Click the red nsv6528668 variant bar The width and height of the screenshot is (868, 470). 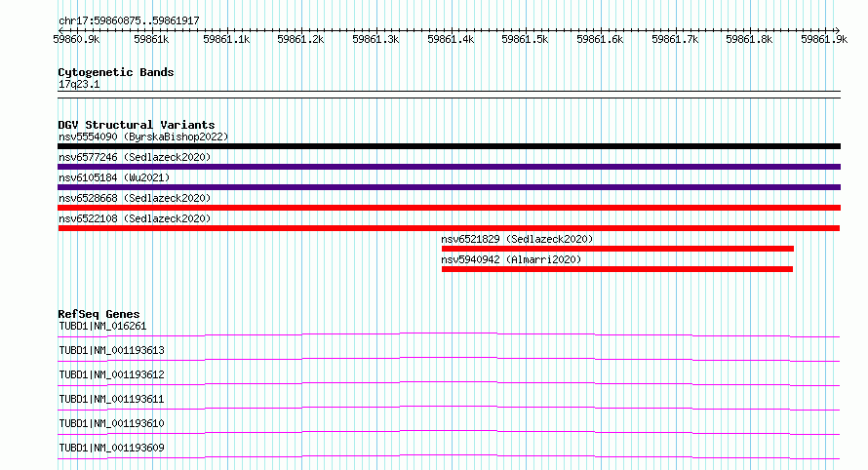[x=449, y=208]
